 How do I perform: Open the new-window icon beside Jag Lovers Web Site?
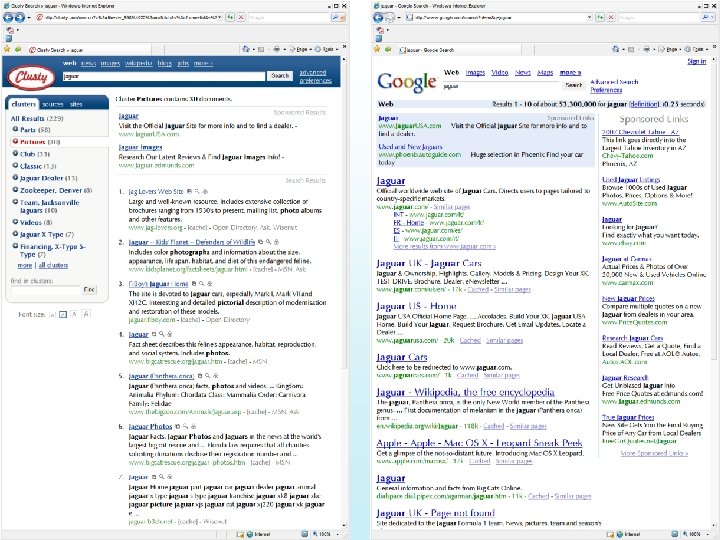189,191
